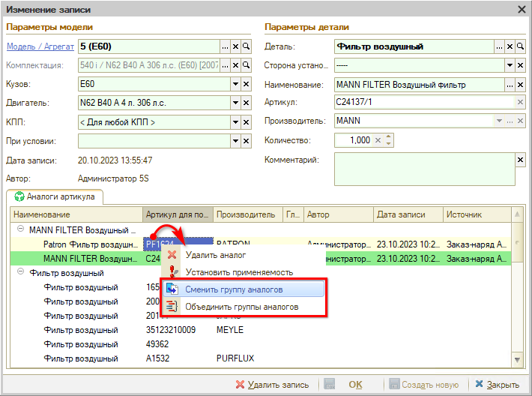This screenshot has height=396, width=532.
Task: Open the Модель / Агрегат link
Action: coord(40,46)
